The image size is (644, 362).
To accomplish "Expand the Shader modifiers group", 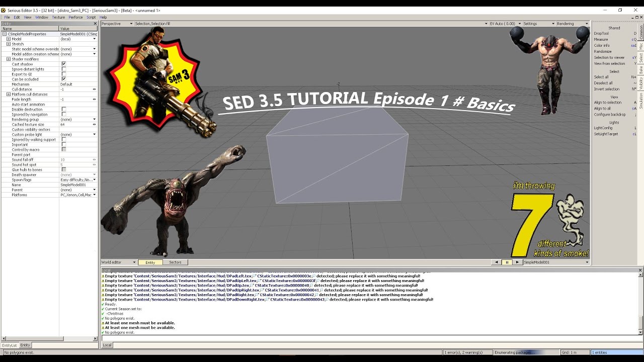I will tap(9, 59).
